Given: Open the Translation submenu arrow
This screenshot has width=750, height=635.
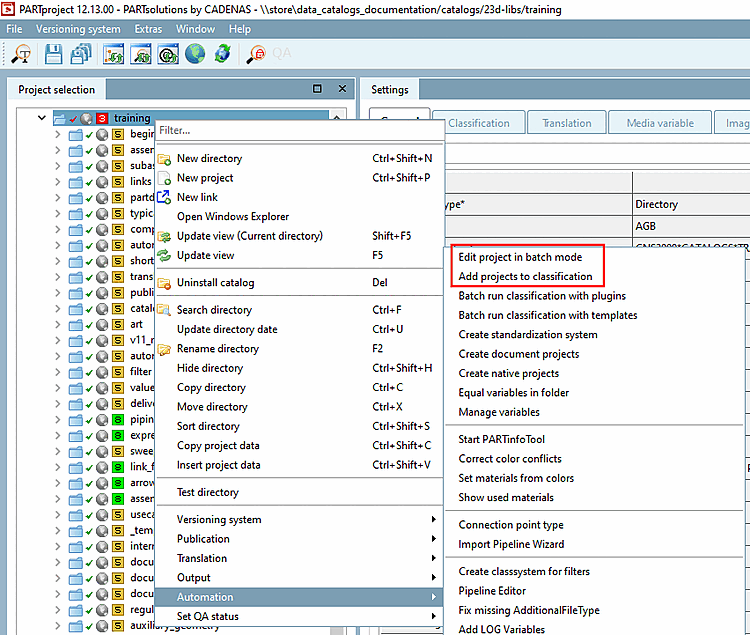Looking at the screenshot, I should pyautogui.click(x=433, y=558).
